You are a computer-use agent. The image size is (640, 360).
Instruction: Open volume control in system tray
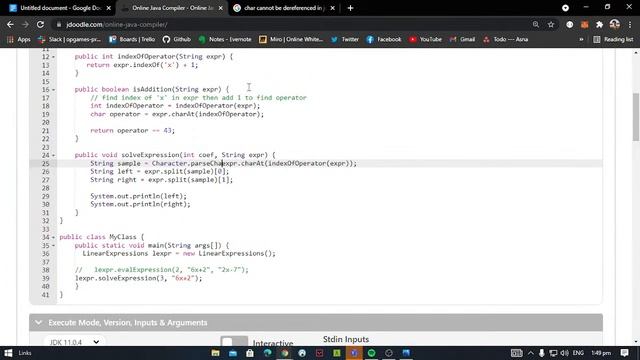tap(564, 353)
